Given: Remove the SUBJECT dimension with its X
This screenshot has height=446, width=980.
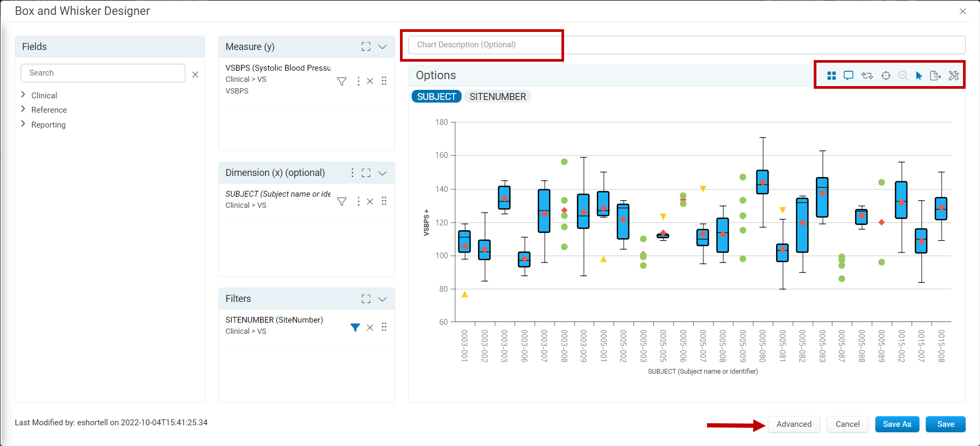Looking at the screenshot, I should coord(370,201).
